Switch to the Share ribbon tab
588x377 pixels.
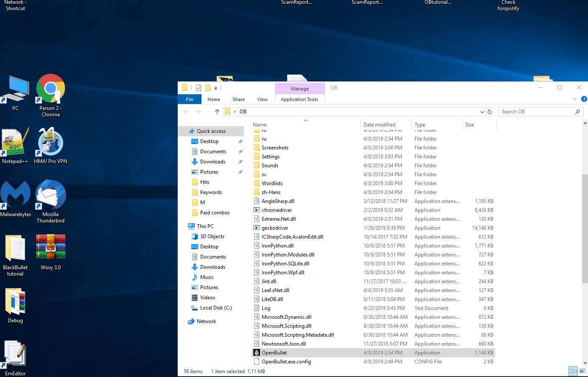click(x=238, y=99)
